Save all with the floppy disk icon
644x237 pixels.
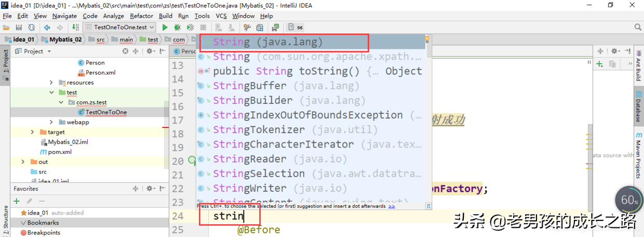coord(19,28)
